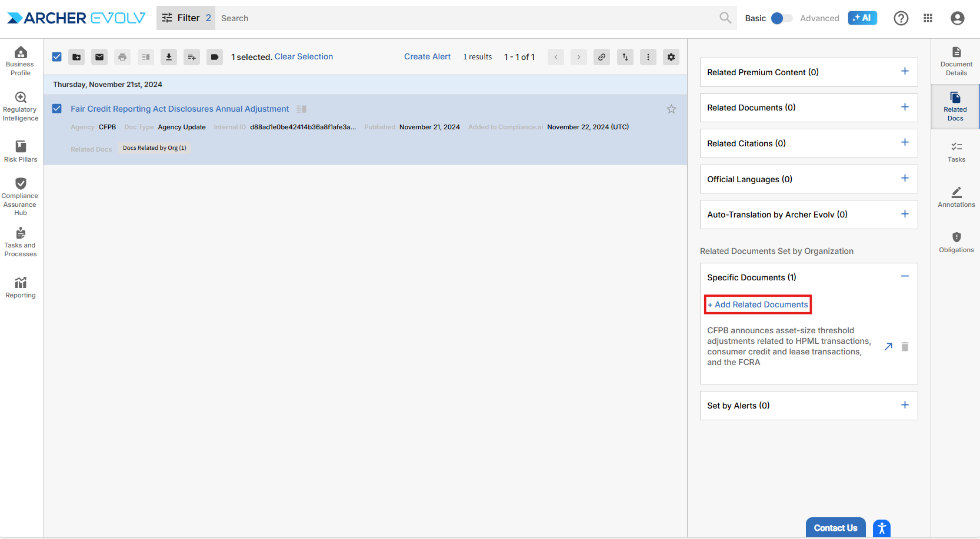Toggle the Basic/Advanced search switch

click(x=781, y=18)
